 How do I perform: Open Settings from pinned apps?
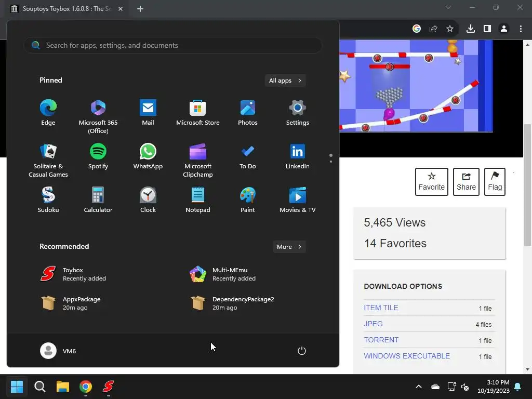click(x=298, y=113)
